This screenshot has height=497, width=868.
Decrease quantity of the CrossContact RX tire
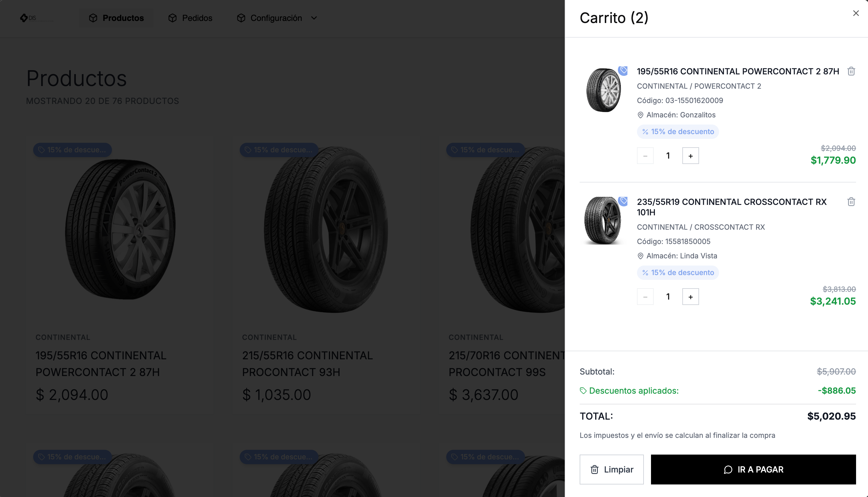[645, 297]
